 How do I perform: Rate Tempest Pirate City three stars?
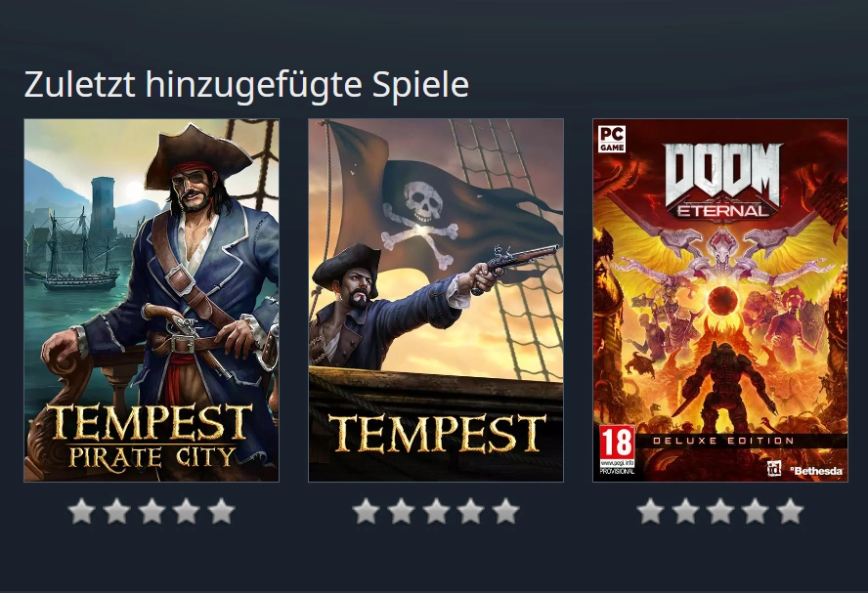[152, 511]
